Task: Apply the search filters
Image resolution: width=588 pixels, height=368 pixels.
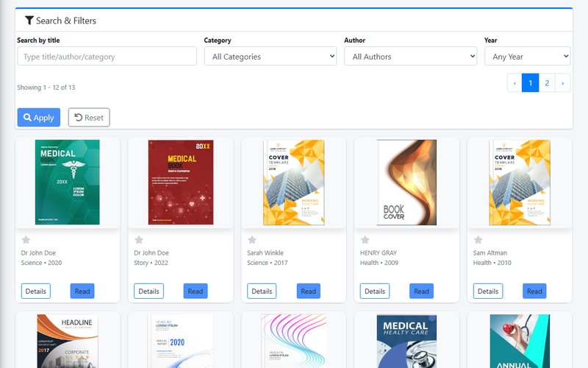Action: [x=39, y=118]
